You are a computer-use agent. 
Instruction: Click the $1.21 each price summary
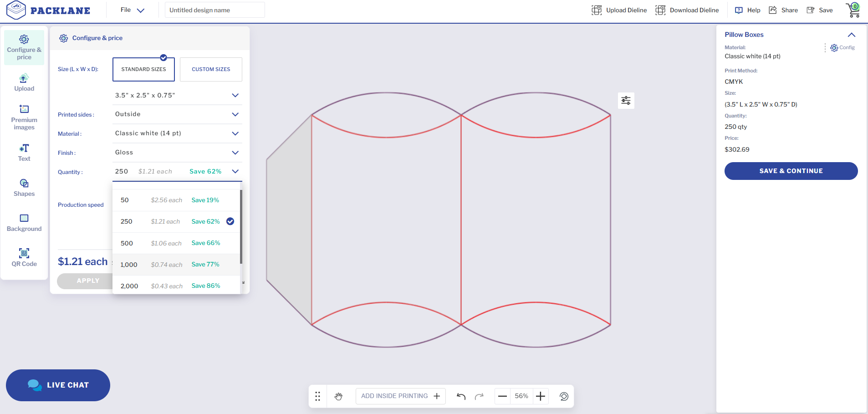[x=83, y=261]
